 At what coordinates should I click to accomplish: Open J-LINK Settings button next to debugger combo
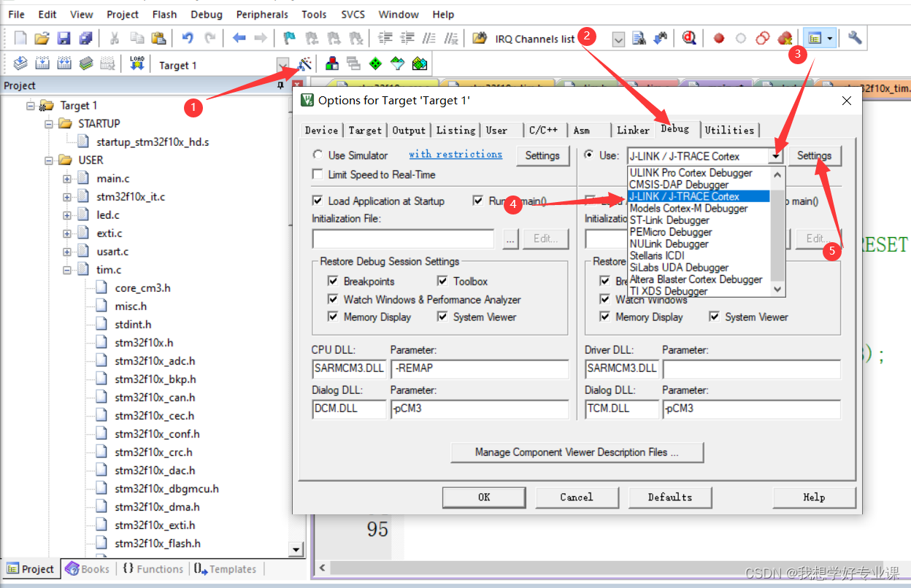pyautogui.click(x=814, y=155)
